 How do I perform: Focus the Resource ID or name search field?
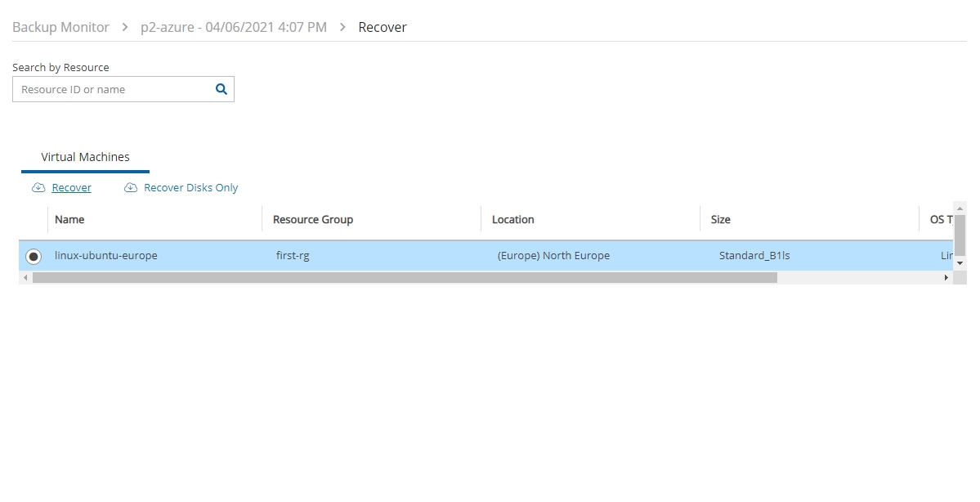pyautogui.click(x=113, y=90)
